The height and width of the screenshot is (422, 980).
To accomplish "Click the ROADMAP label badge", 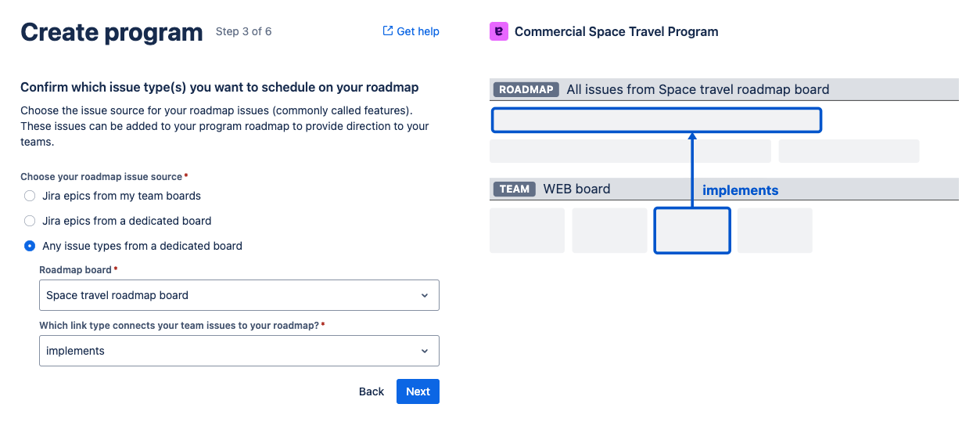I will click(x=526, y=89).
